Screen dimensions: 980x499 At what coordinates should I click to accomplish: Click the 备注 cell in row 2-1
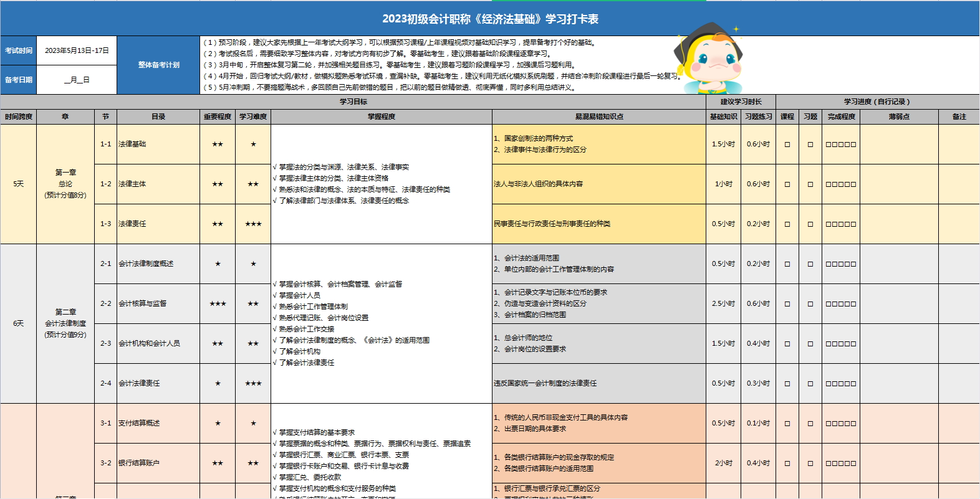pos(959,264)
